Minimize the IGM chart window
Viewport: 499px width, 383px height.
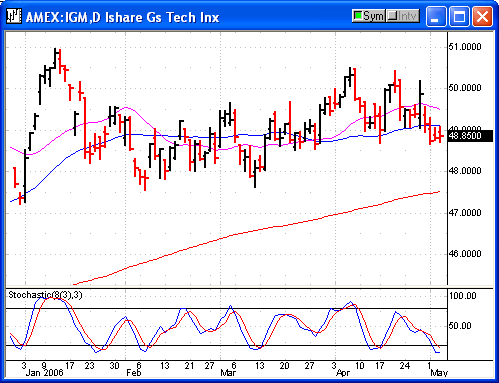coord(436,16)
